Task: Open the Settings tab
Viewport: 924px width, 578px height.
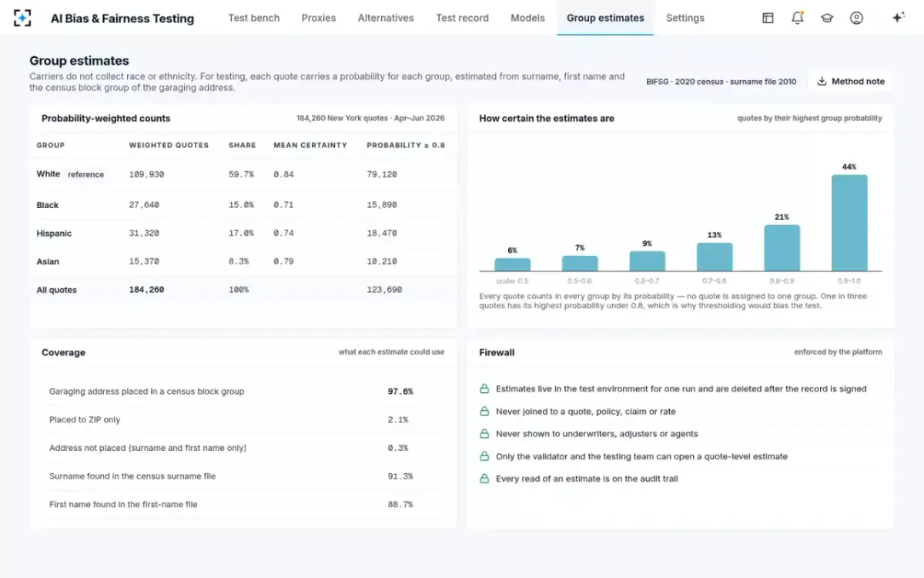Action: click(685, 18)
